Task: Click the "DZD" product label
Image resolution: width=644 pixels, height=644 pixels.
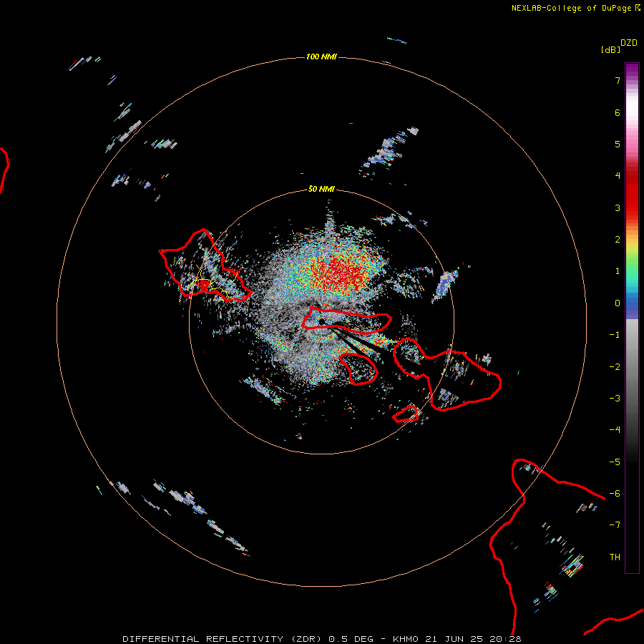Action: [628, 43]
